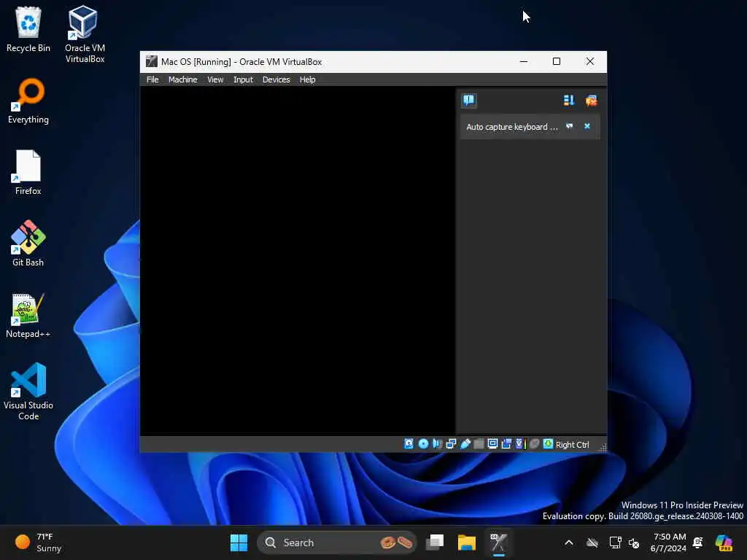
Task: Dismiss the Auto capture keyboard notification
Action: 587,126
